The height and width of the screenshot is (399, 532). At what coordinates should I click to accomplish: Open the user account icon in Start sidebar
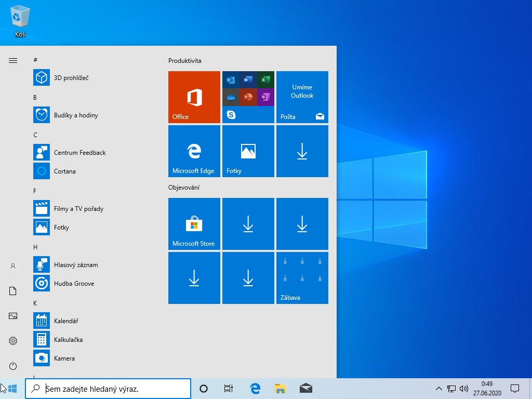[13, 266]
